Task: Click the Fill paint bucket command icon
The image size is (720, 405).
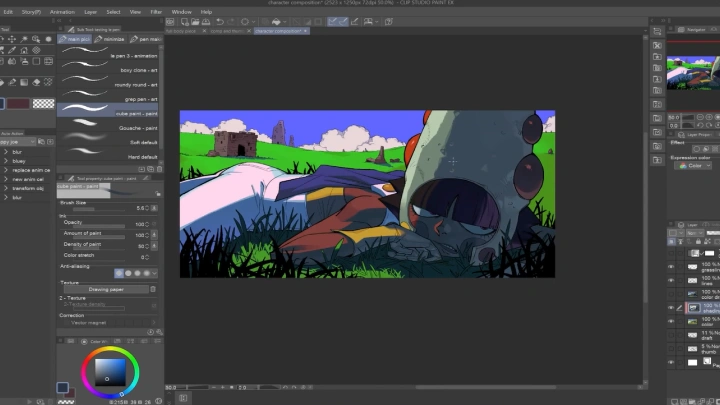Action: pyautogui.click(x=276, y=22)
